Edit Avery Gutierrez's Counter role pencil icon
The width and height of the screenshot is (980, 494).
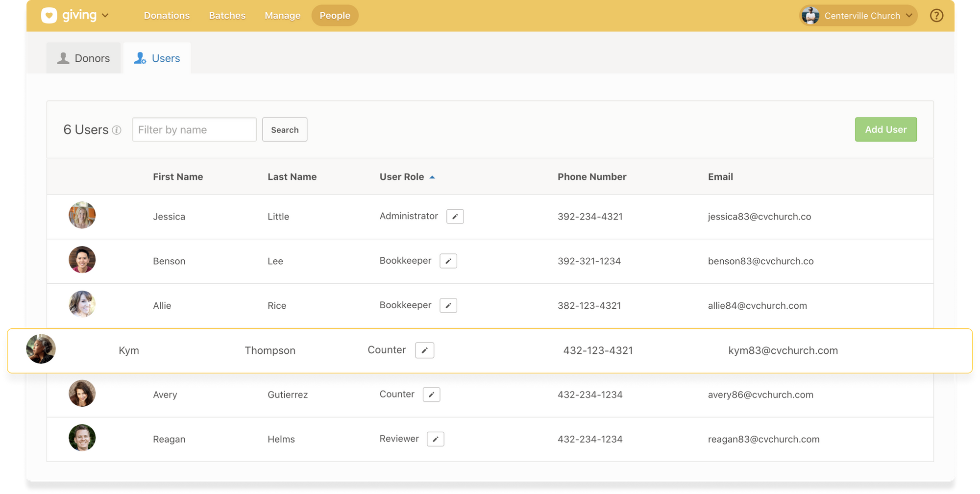click(431, 395)
